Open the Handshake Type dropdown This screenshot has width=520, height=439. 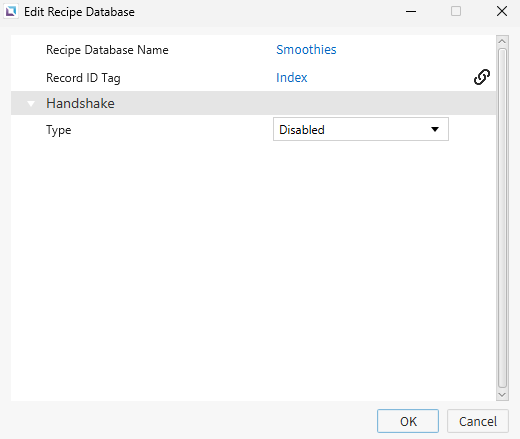pyautogui.click(x=361, y=129)
